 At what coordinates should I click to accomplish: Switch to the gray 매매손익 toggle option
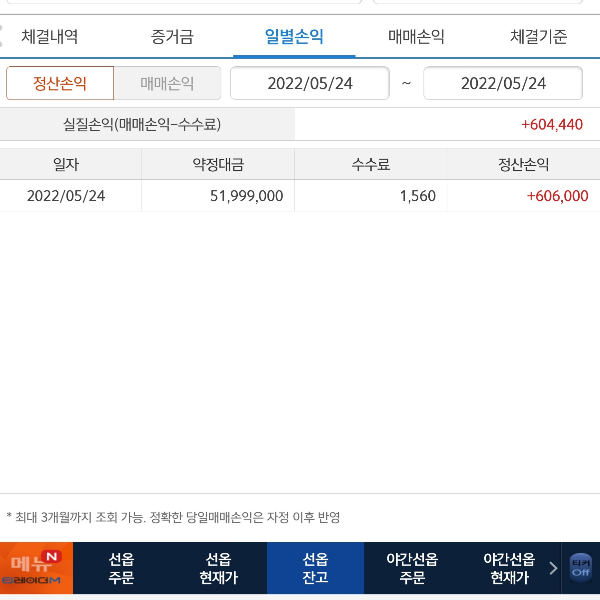tap(167, 83)
